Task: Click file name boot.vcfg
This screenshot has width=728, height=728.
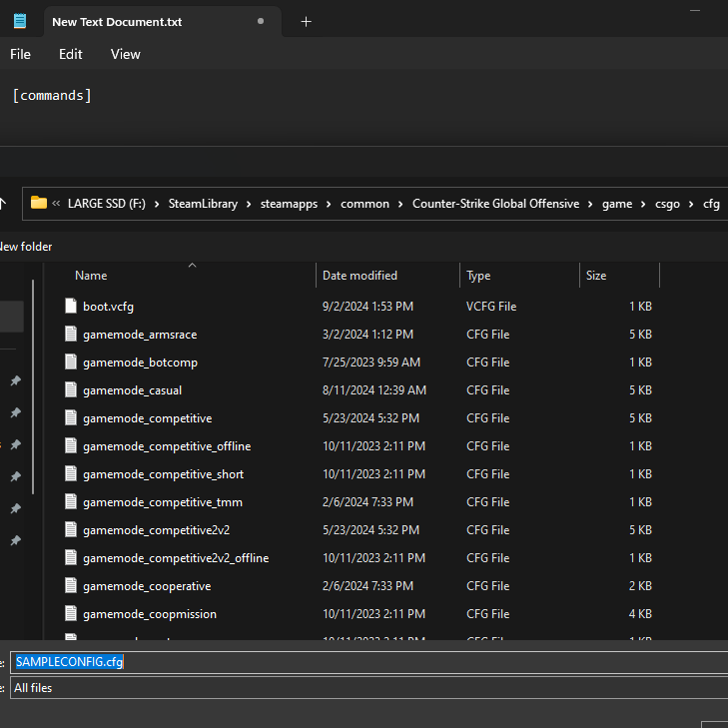Action: [108, 307]
